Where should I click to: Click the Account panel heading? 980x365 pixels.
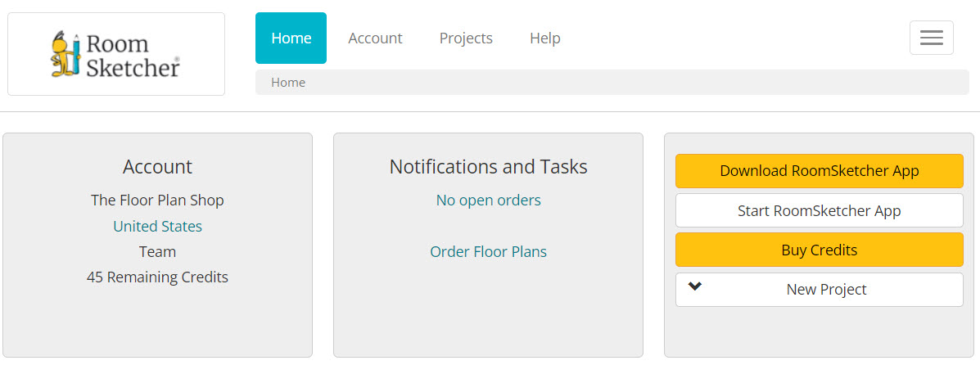click(157, 167)
